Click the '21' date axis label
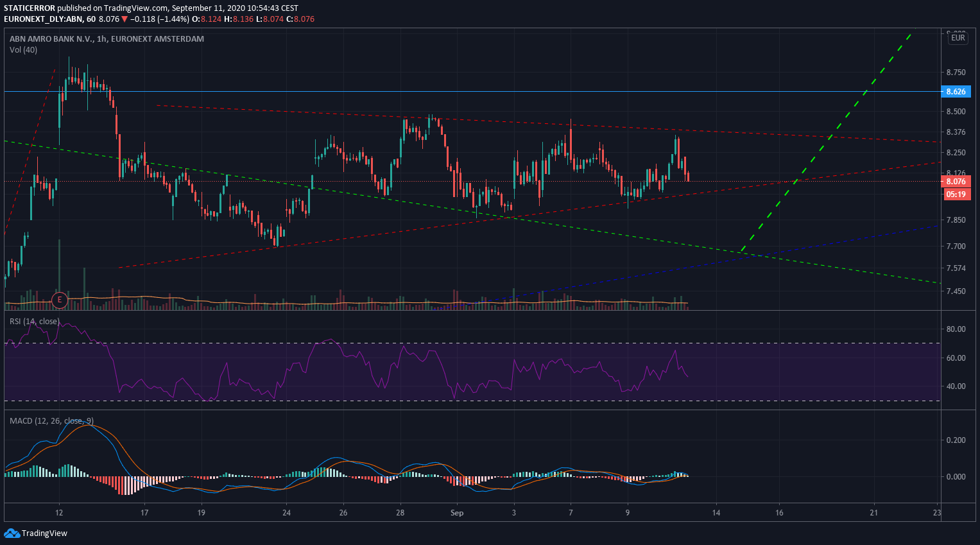Image resolution: width=980 pixels, height=545 pixels. pos(873,513)
